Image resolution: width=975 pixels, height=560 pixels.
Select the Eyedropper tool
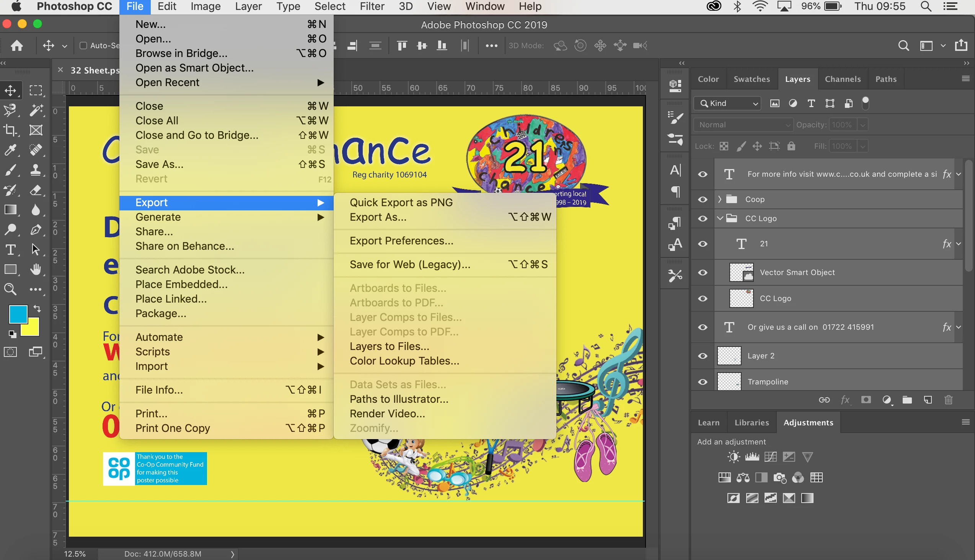tap(10, 150)
